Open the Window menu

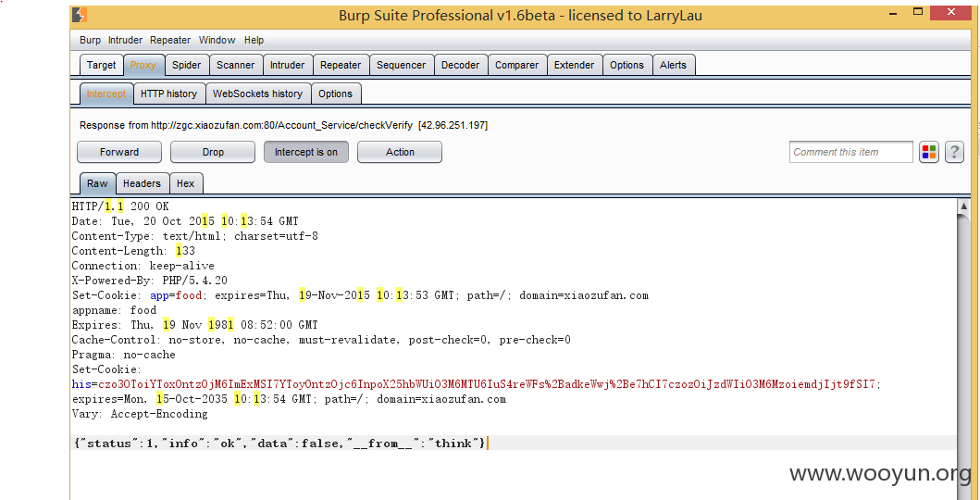pos(217,40)
